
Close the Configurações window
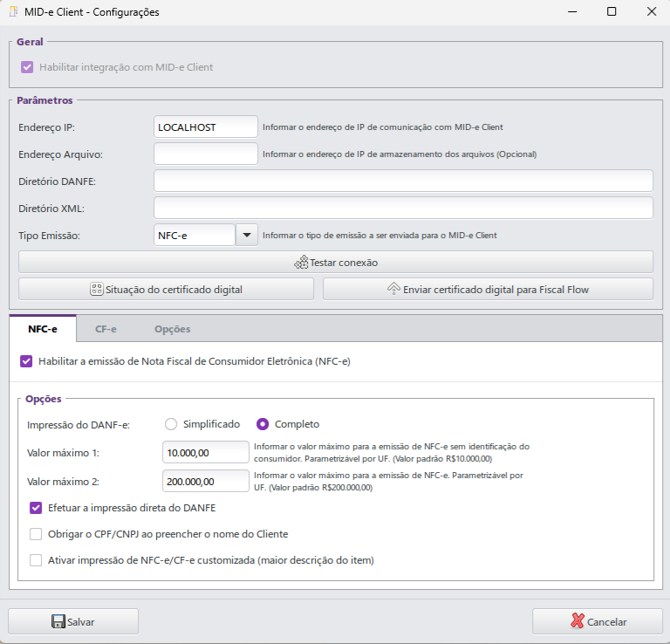click(x=651, y=11)
